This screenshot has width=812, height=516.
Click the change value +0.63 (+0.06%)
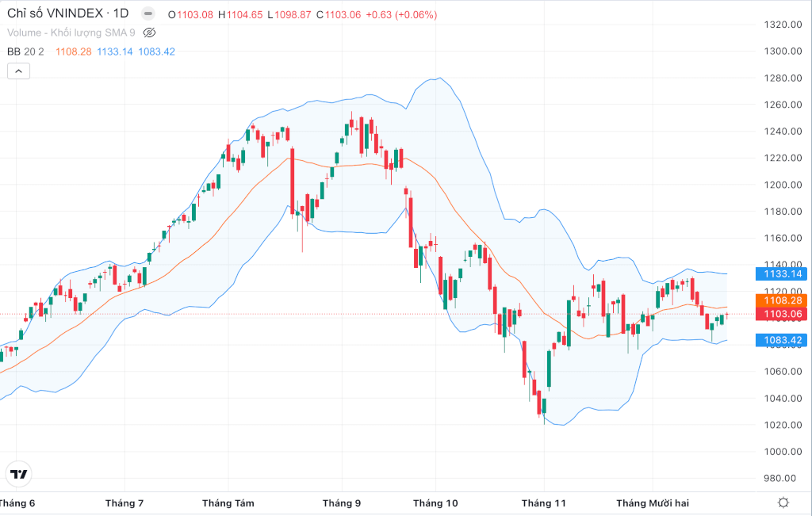click(x=401, y=14)
